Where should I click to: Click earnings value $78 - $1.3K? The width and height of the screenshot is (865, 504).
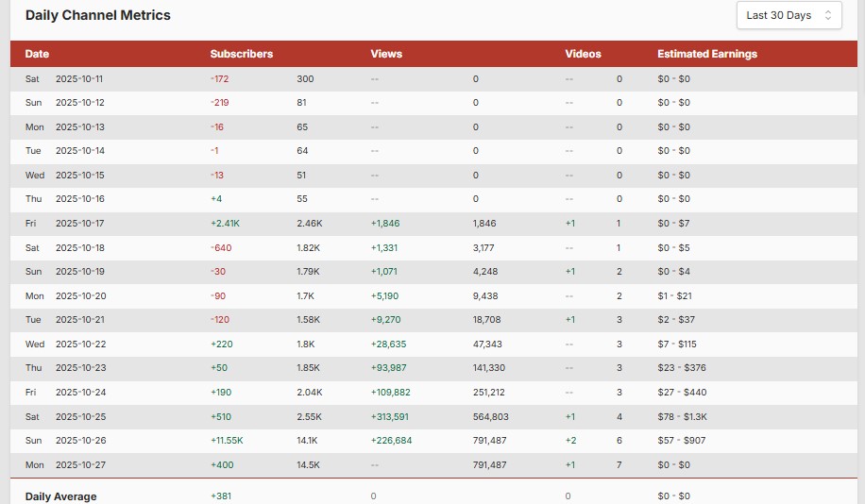click(x=682, y=416)
